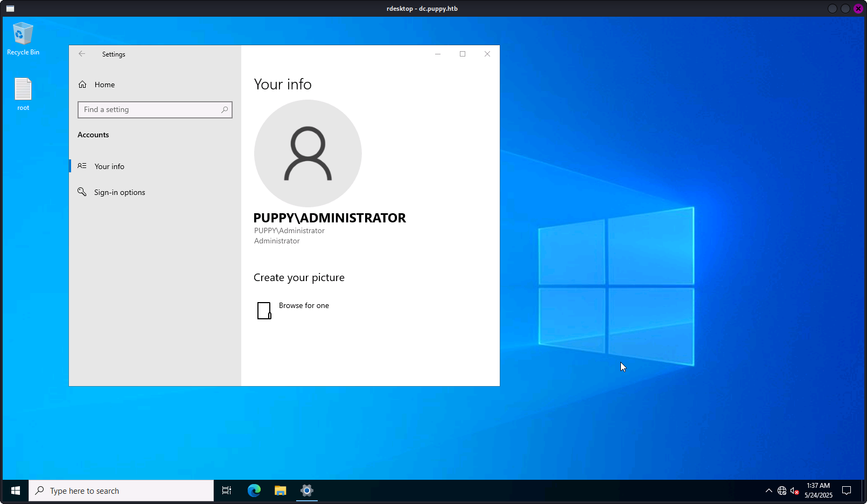Expand hidden system tray icons
Screen dimensions: 867x504
pyautogui.click(x=768, y=491)
